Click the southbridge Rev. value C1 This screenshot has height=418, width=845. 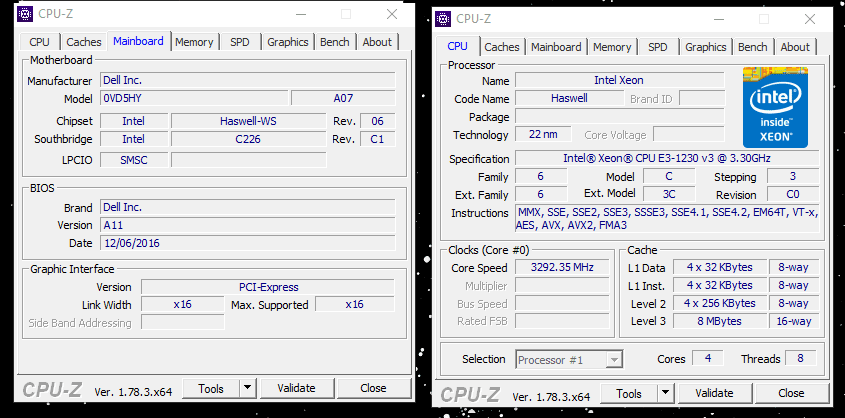point(377,139)
